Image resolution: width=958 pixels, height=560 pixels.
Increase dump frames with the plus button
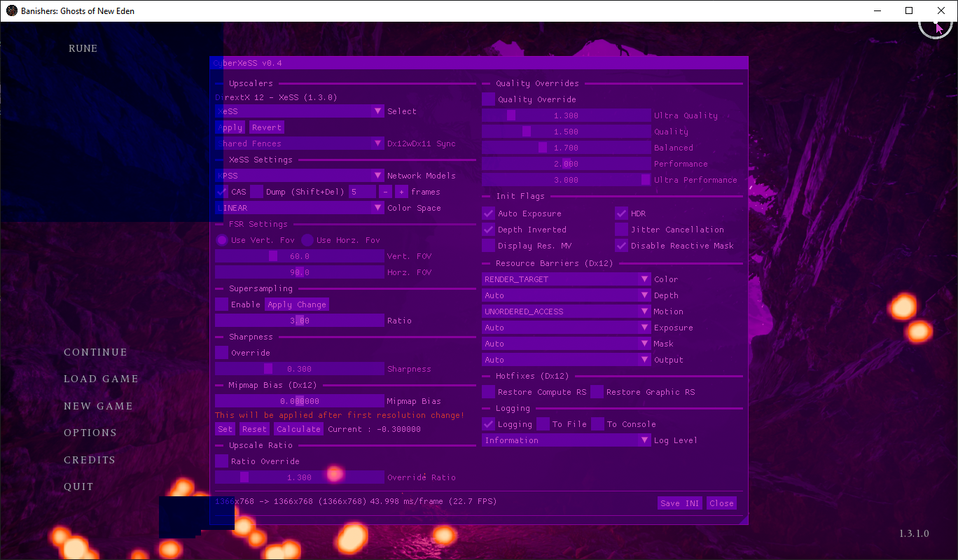tap(401, 192)
